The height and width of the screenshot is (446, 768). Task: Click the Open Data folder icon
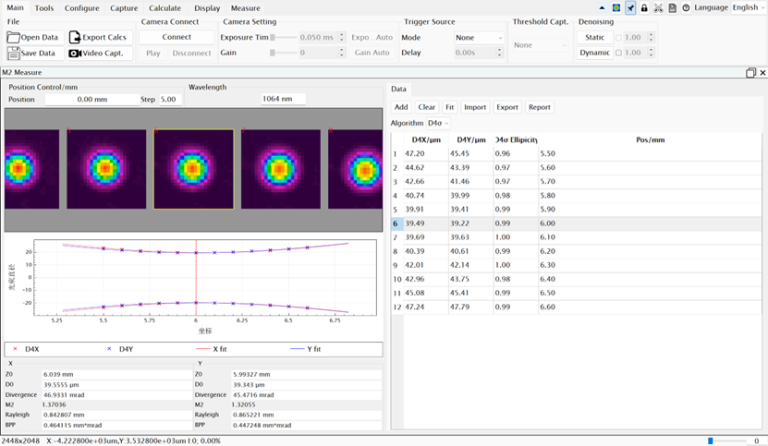coord(13,37)
